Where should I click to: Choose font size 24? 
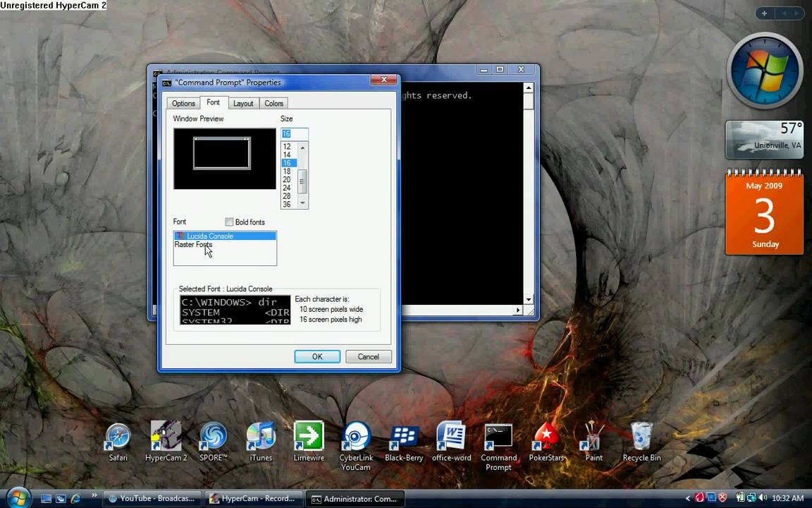[x=288, y=188]
